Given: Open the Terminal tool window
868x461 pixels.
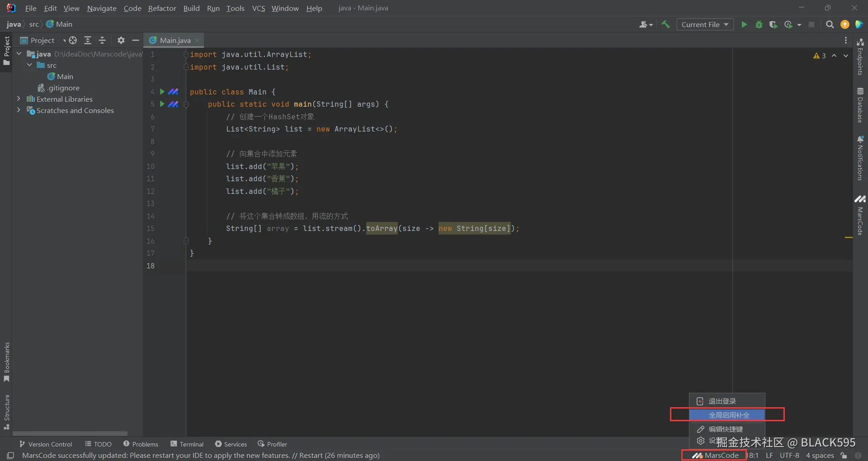Looking at the screenshot, I should pos(187,444).
